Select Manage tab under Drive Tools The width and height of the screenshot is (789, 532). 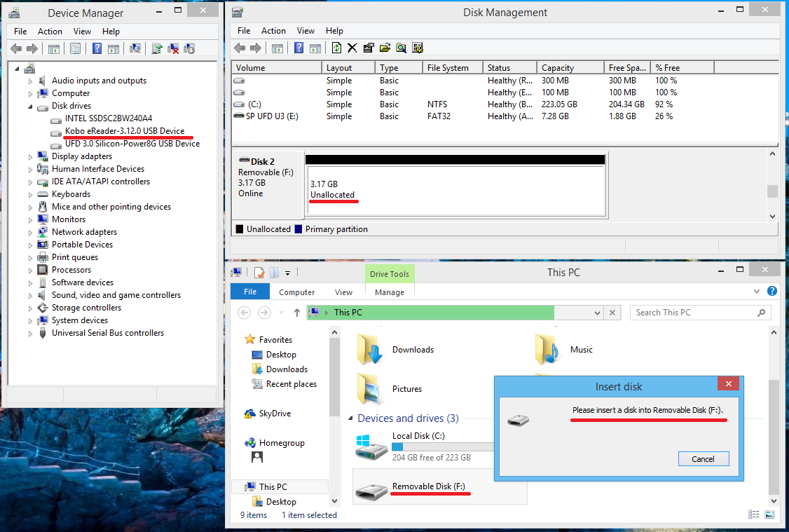point(390,292)
